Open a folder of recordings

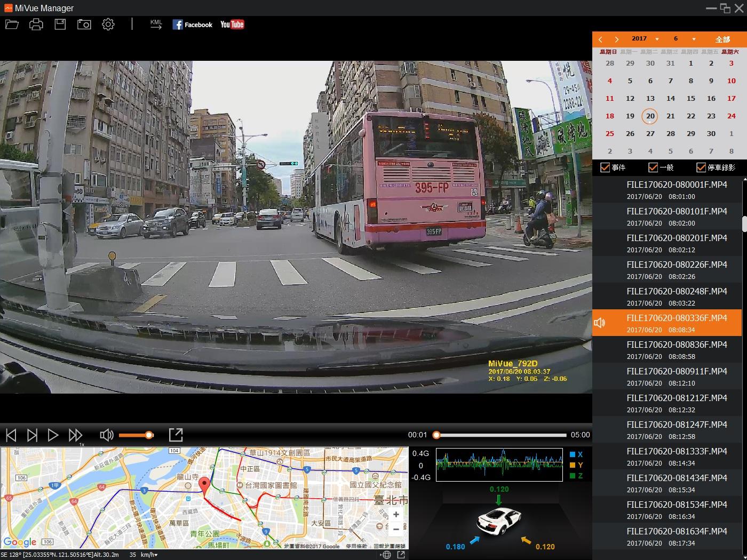(12, 25)
